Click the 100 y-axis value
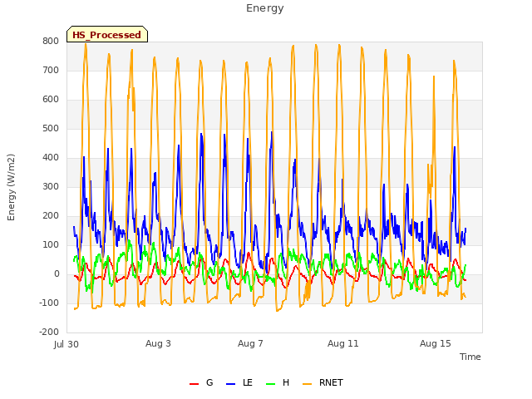 tap(51, 245)
